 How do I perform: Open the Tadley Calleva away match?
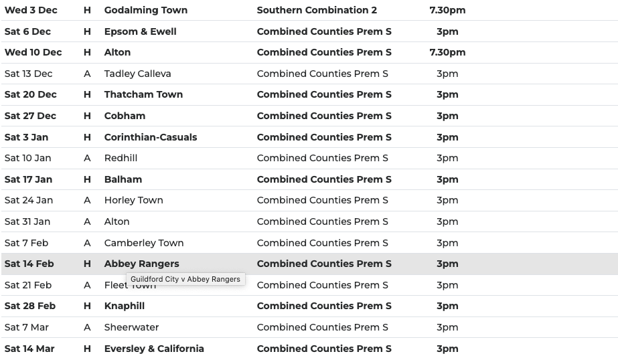(137, 74)
